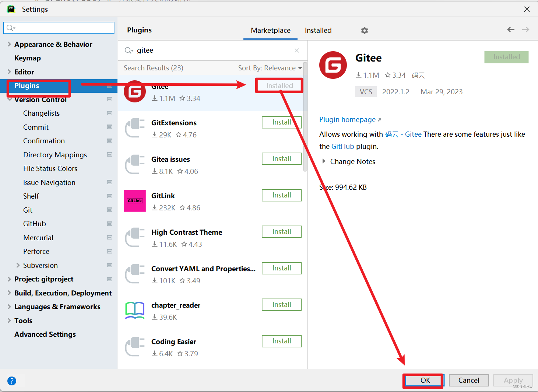
Task: Click project-level icon beside Shelf
Action: pyautogui.click(x=109, y=196)
